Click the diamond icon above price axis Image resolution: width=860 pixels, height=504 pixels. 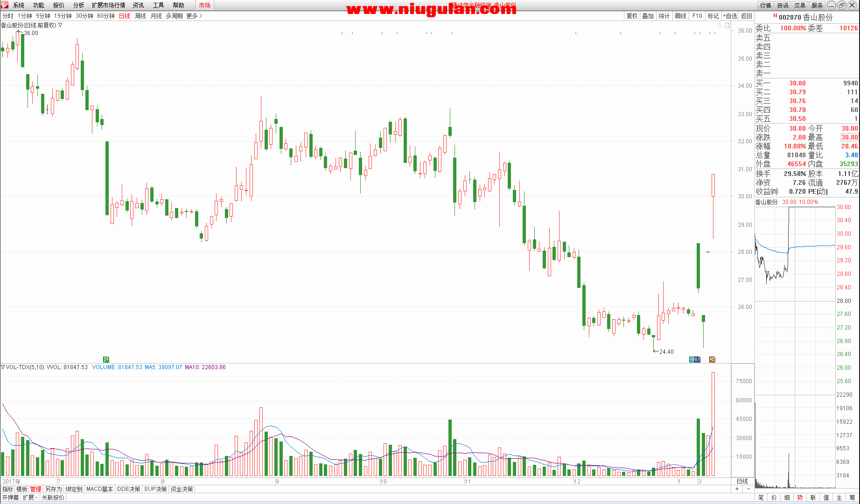point(720,25)
